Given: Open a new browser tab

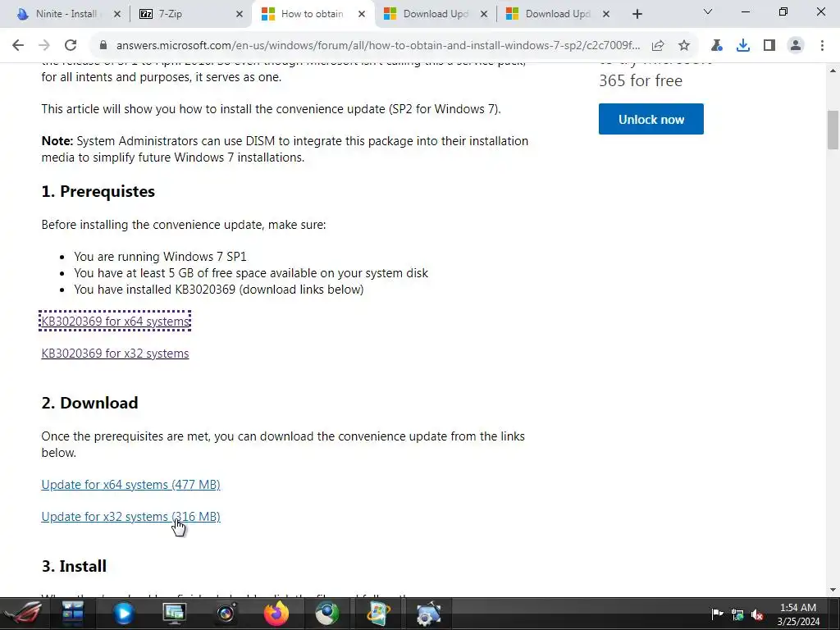Looking at the screenshot, I should pos(637,14).
